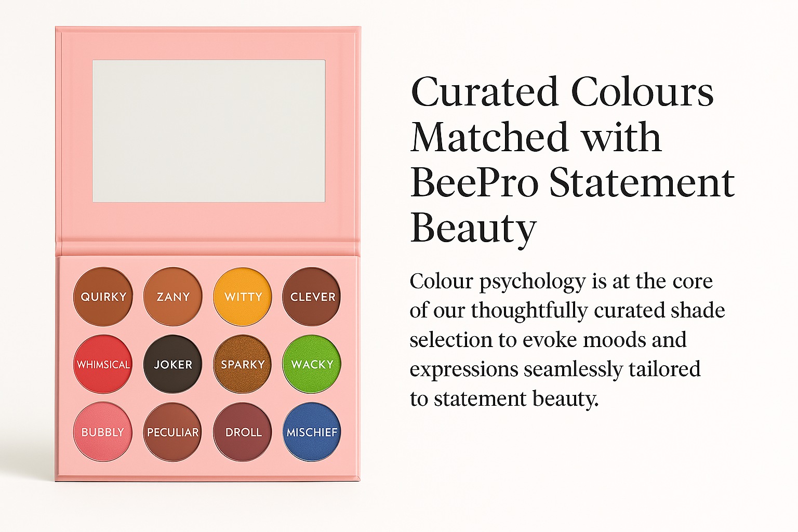Click the CLEVER shade pan
Viewport: 798px width, 532px height.
[x=312, y=297]
